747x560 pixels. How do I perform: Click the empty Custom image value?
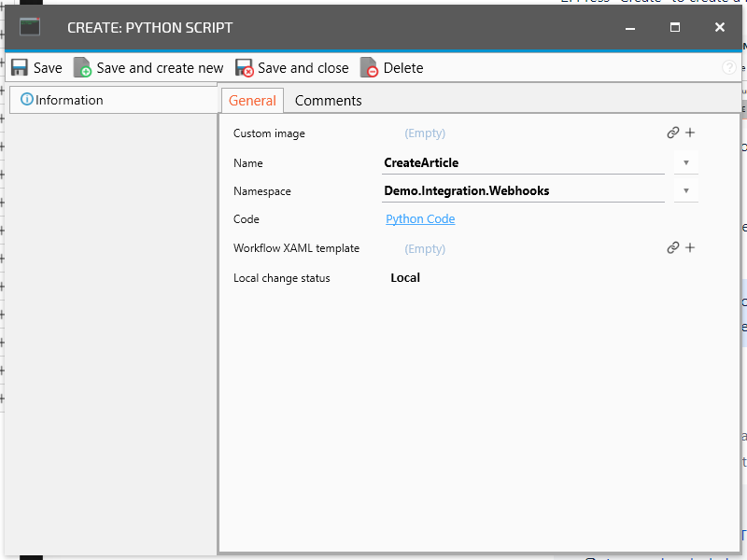pyautogui.click(x=425, y=133)
